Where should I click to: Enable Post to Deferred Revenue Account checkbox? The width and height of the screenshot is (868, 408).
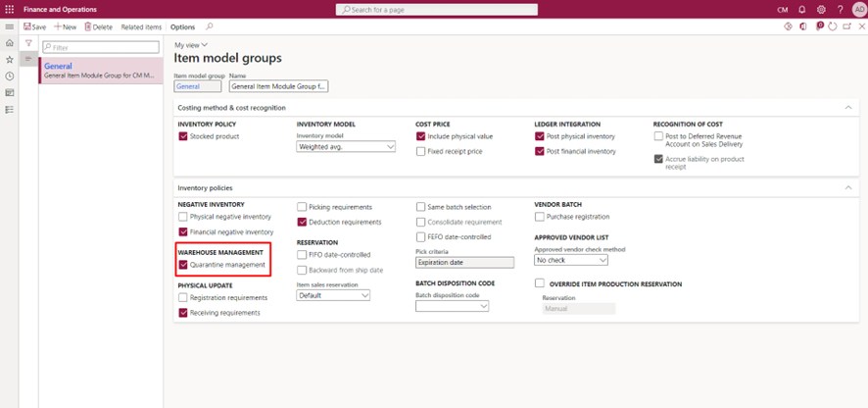pos(658,136)
